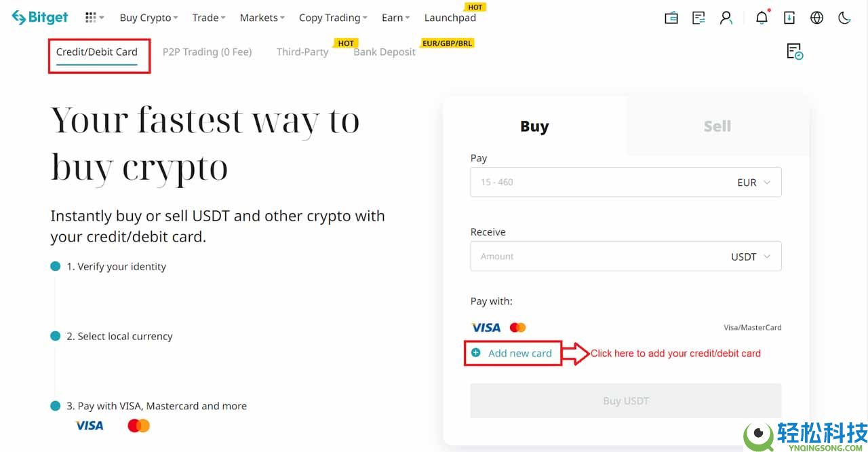Open the order history icon

795,52
